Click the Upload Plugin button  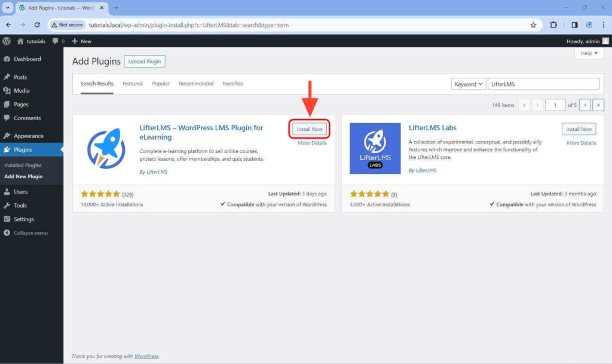pyautogui.click(x=144, y=61)
